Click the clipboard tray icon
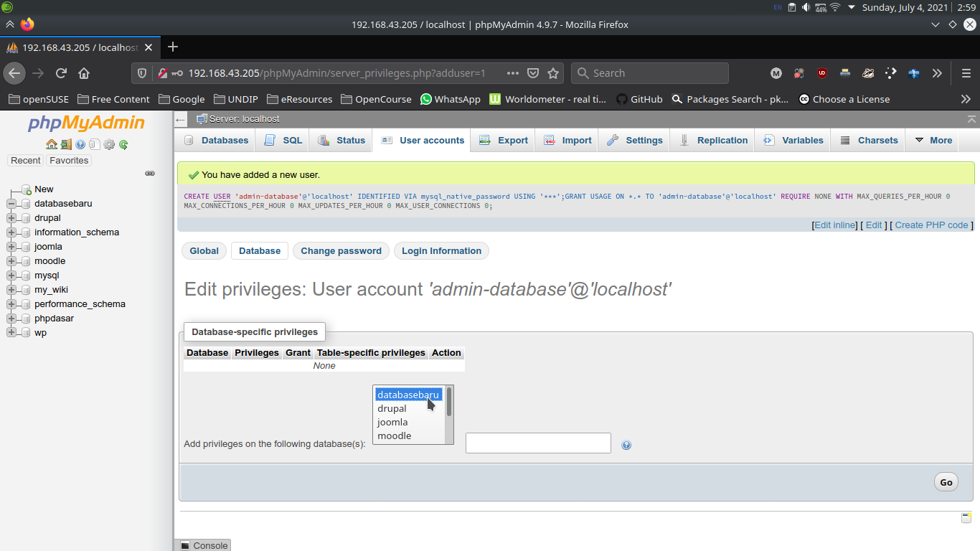Screen dimensions: 980x551 pyautogui.click(x=792, y=7)
